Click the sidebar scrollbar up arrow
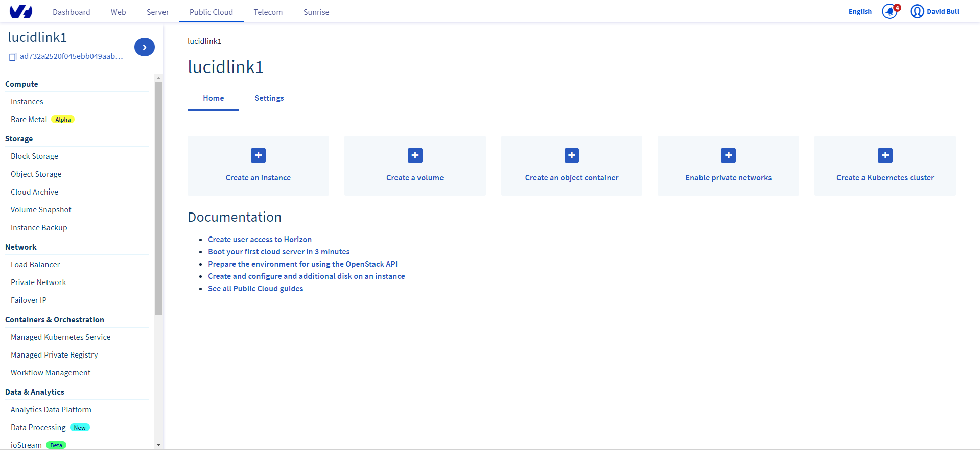This screenshot has width=980, height=450. pyautogui.click(x=158, y=78)
